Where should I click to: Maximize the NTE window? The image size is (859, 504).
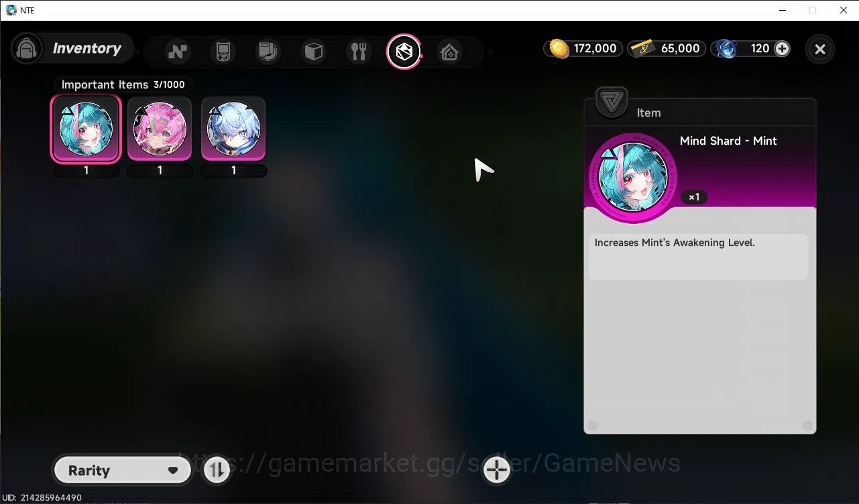coord(813,10)
